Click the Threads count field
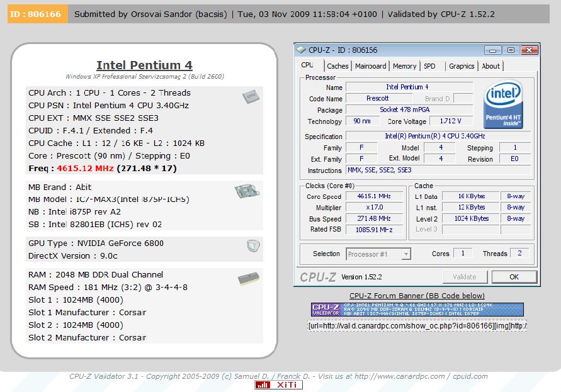The image size is (561, 392). tap(520, 253)
